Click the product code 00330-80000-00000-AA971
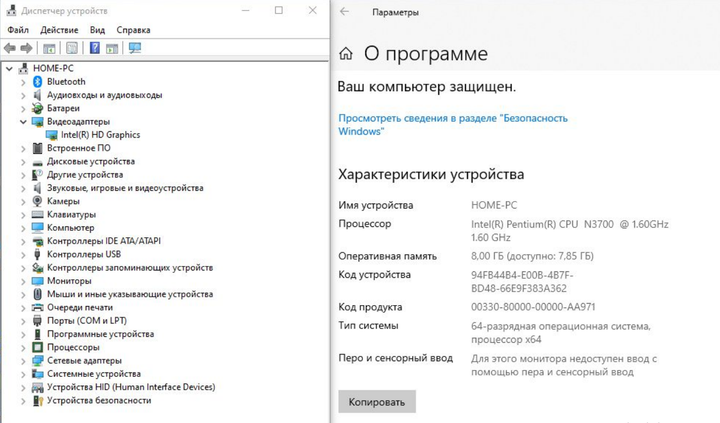Image resolution: width=720 pixels, height=423 pixels. pos(533,307)
